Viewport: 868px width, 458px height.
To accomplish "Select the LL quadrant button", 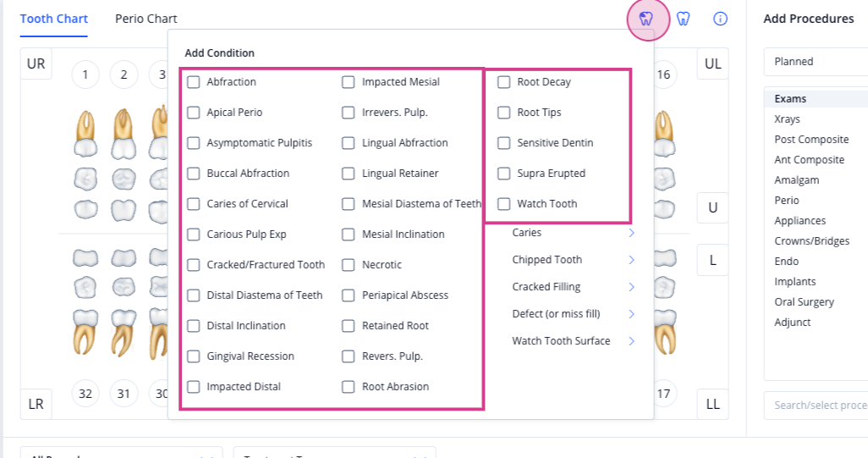I will click(x=712, y=405).
